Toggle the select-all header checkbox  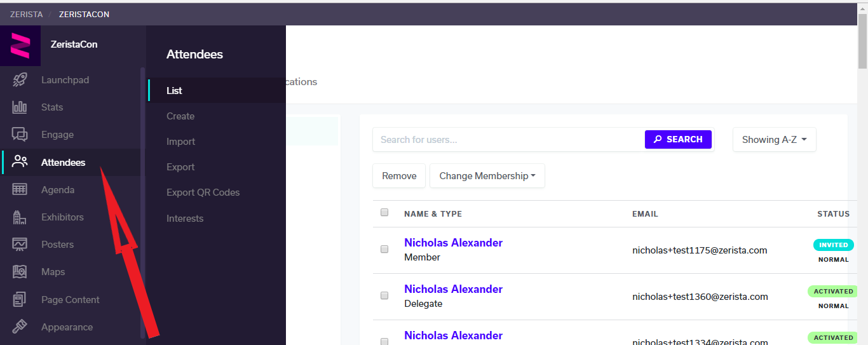384,212
